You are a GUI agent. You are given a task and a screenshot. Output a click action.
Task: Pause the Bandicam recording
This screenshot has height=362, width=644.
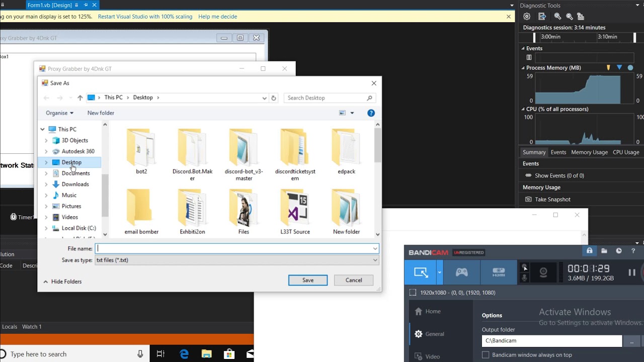(632, 273)
